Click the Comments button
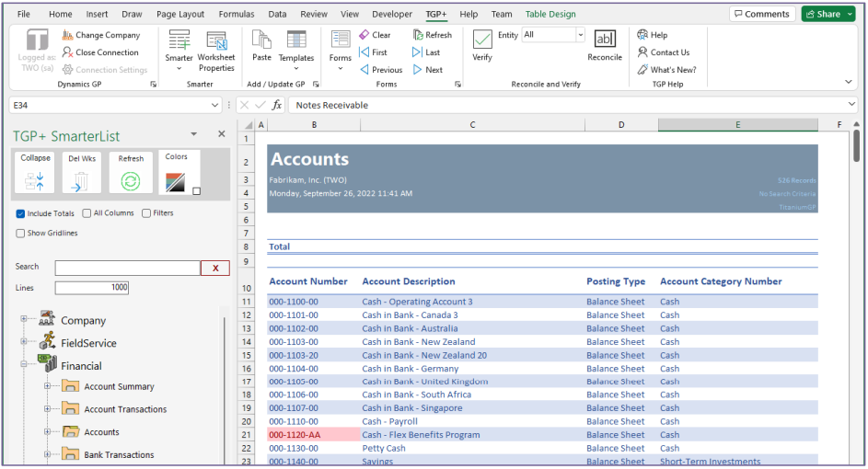 click(762, 14)
